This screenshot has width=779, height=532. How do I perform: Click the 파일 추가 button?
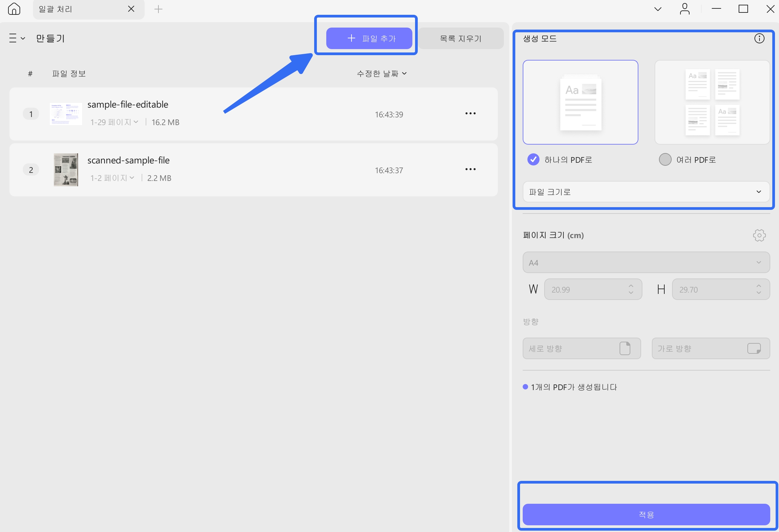click(x=369, y=38)
